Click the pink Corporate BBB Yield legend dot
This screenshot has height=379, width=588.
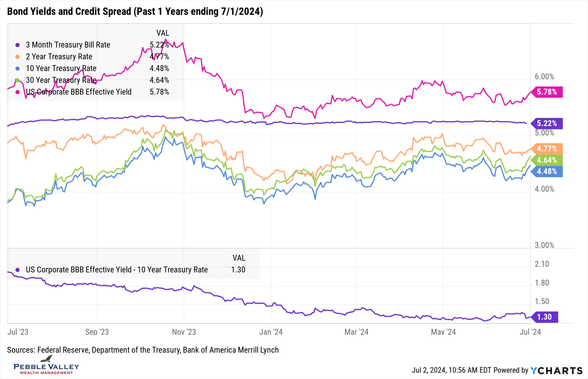pyautogui.click(x=18, y=92)
